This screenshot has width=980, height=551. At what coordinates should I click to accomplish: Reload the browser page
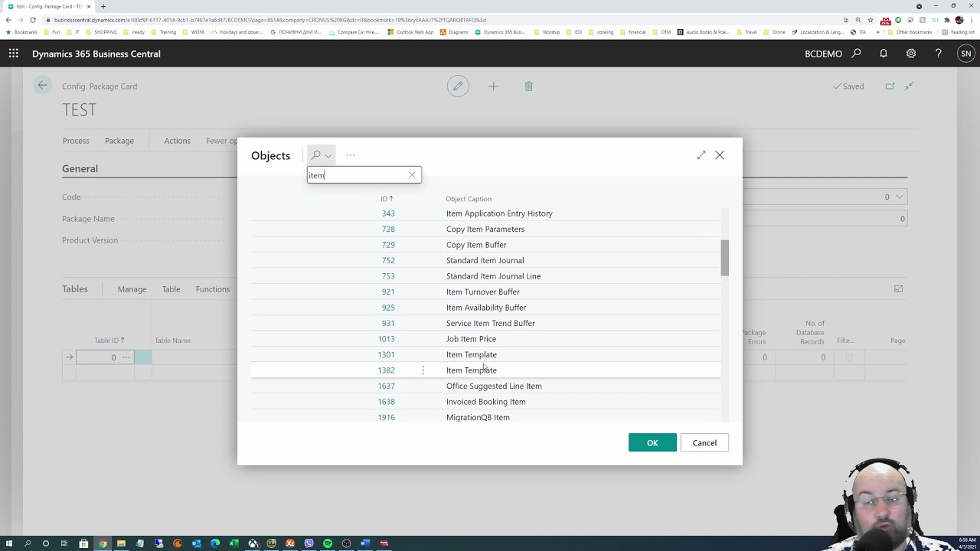click(x=33, y=20)
